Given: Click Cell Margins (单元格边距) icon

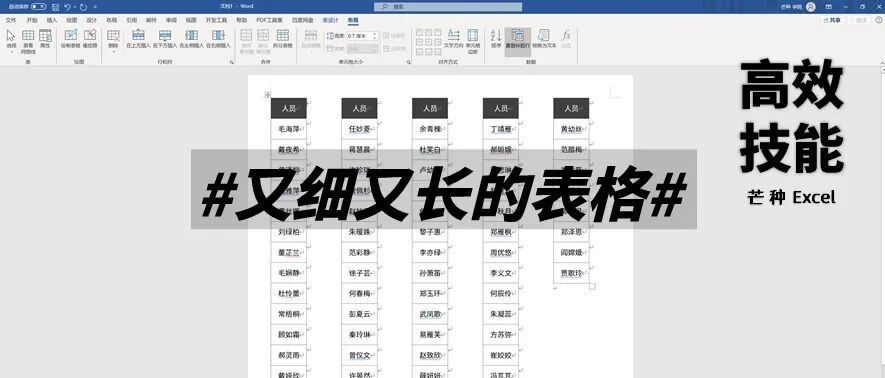Looking at the screenshot, I should coord(472,35).
